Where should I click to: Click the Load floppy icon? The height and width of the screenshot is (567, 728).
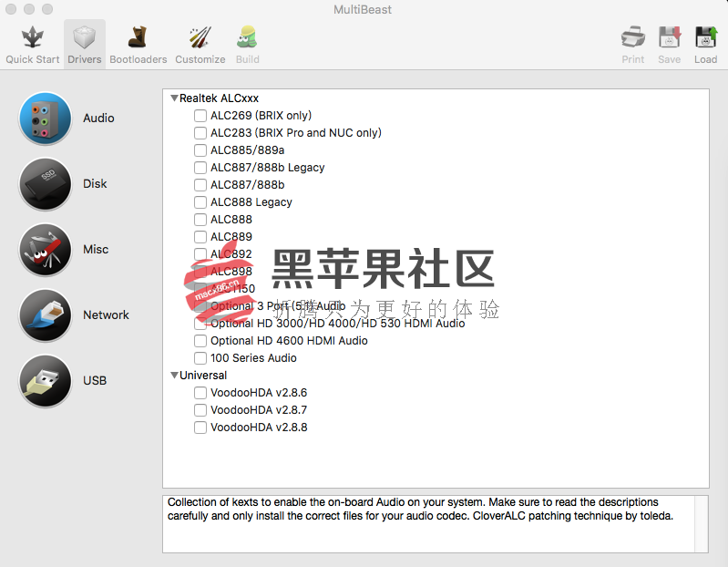[706, 37]
